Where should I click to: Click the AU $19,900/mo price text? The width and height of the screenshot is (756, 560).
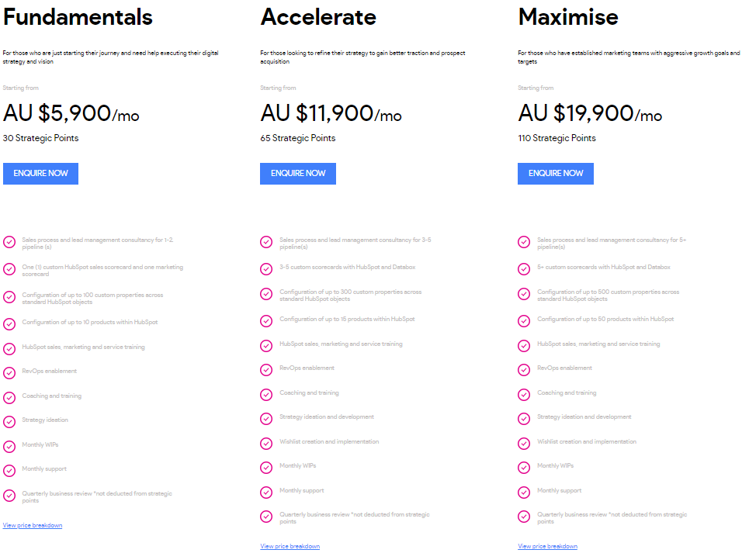[590, 114]
